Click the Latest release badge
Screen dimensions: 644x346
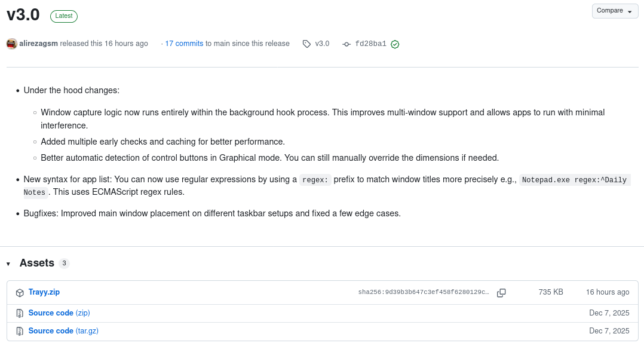click(64, 16)
